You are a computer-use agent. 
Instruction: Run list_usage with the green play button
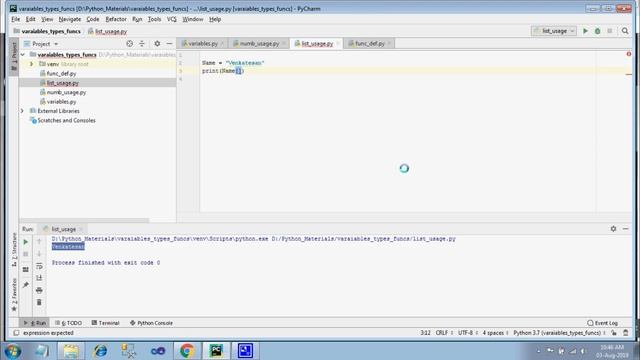click(x=585, y=31)
